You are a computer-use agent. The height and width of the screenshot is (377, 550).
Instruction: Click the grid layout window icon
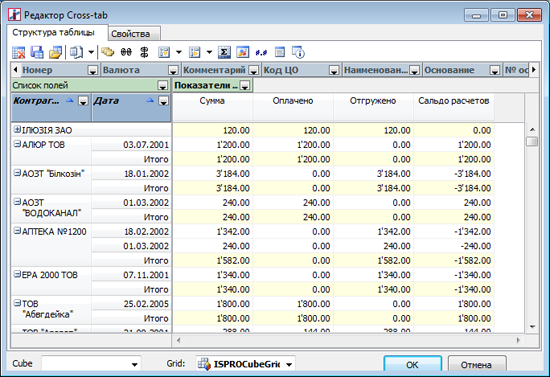280,52
